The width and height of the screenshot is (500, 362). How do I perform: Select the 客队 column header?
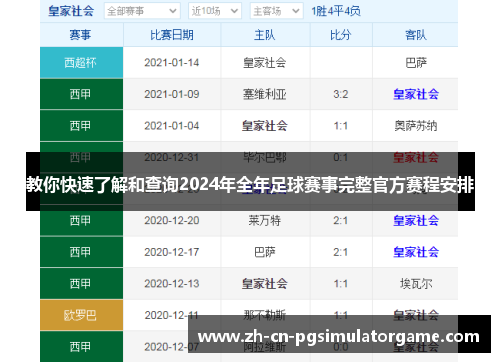415,35
